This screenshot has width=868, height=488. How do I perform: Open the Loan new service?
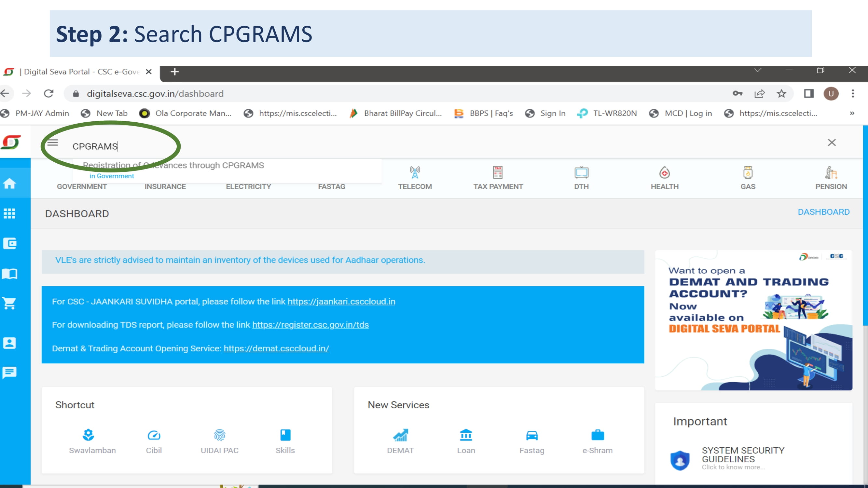pos(466,441)
